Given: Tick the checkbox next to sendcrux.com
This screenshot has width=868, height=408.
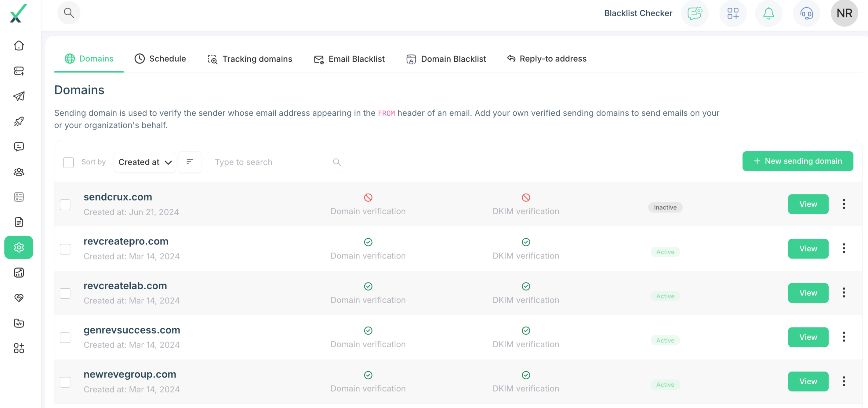Looking at the screenshot, I should (65, 204).
